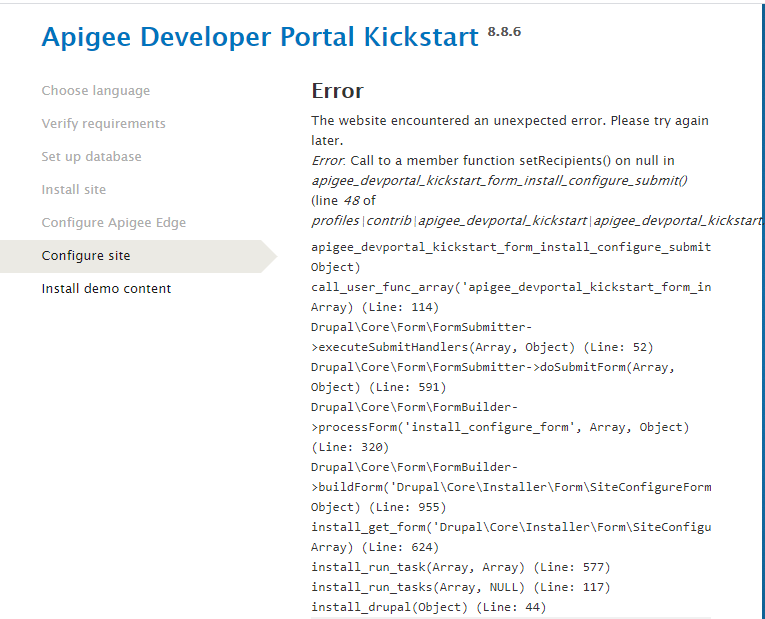
Task: Click the Error heading
Action: [x=338, y=91]
